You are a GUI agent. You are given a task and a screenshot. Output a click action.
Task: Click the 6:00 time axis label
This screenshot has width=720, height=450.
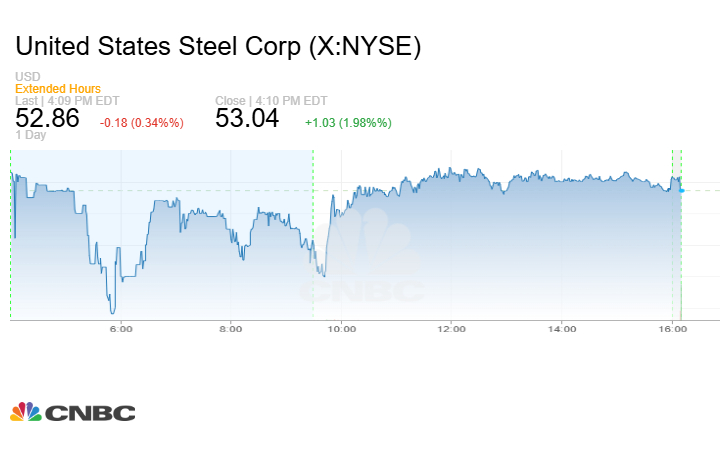pos(120,328)
